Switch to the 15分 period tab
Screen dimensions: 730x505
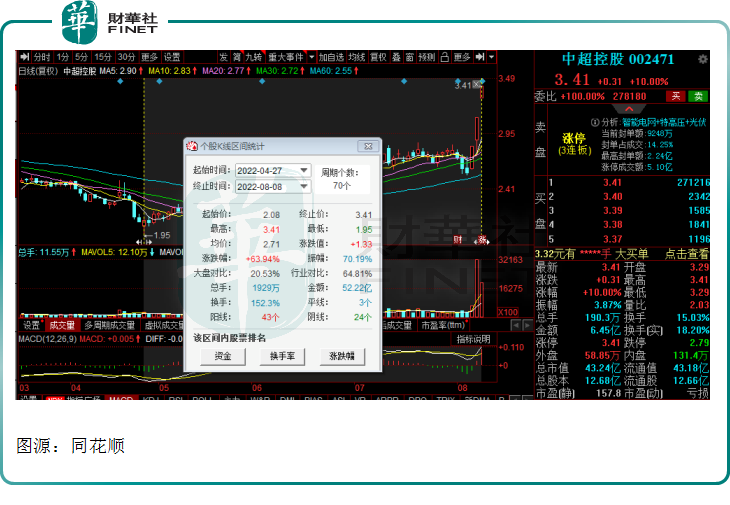103,57
